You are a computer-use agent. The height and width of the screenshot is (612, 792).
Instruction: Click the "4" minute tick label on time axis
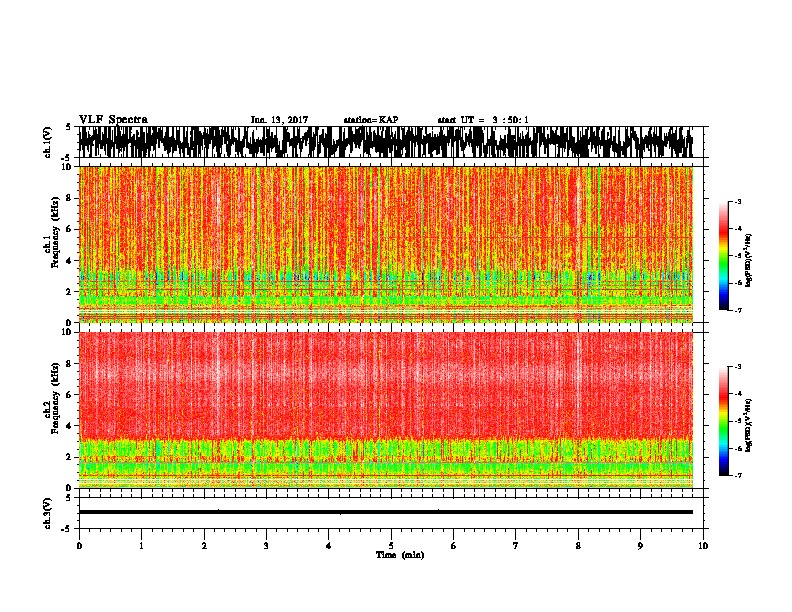pyautogui.click(x=329, y=546)
